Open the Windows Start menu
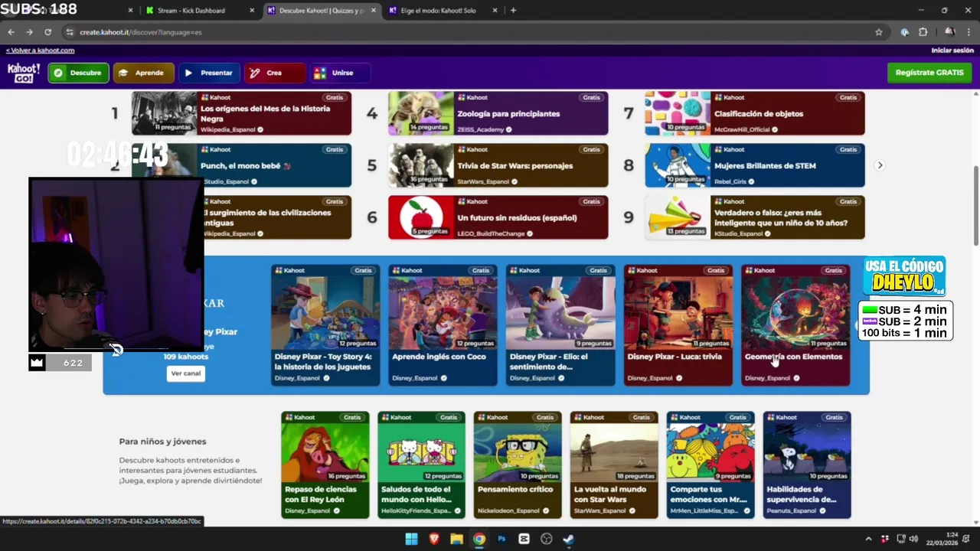Screen dimensions: 980x551 (411, 539)
